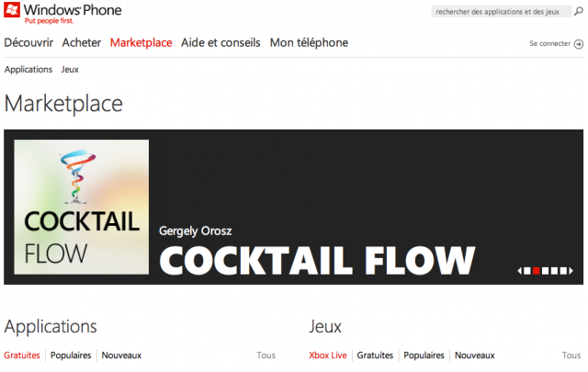
Task: Select the Nouveaux tab under Applications
Action: (x=121, y=355)
